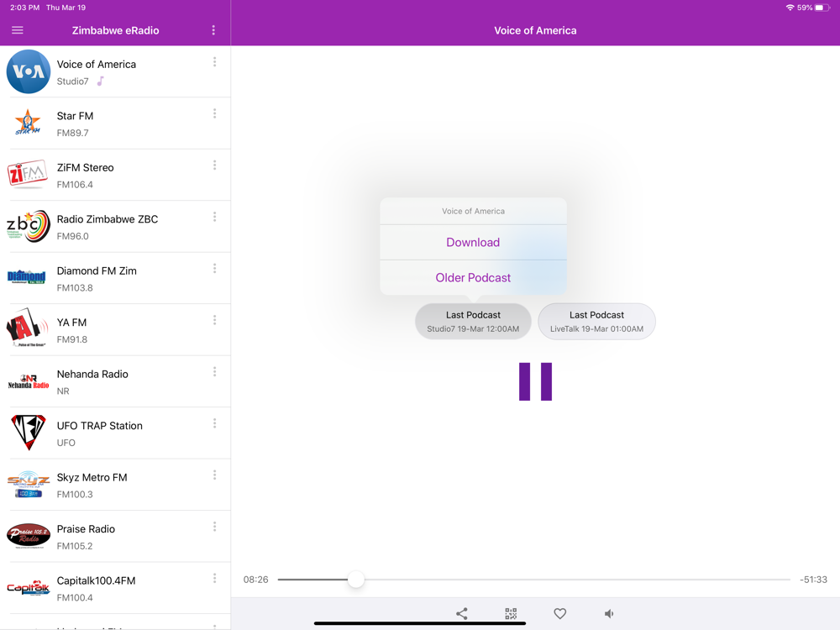Open more options for YA FM
Image resolution: width=840 pixels, height=630 pixels.
(215, 320)
